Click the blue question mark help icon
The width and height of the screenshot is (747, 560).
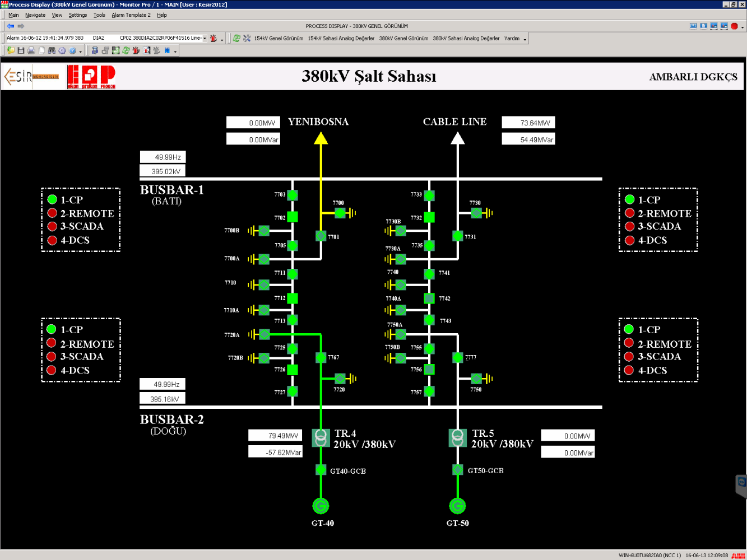tap(72, 50)
